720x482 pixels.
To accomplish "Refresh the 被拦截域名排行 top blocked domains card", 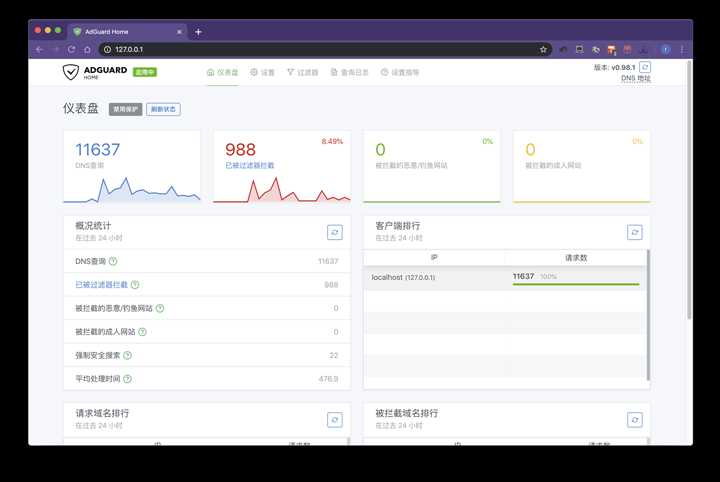I will tap(635, 420).
